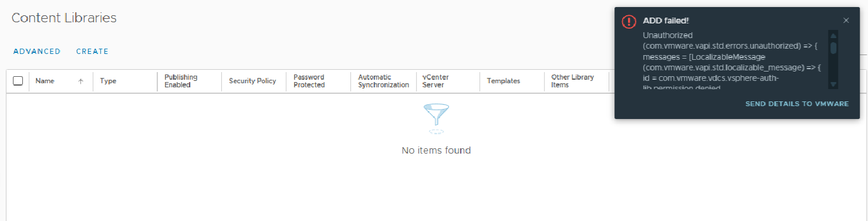The height and width of the screenshot is (221, 868).
Task: Sort by Publishing Enabled column
Action: [181, 81]
